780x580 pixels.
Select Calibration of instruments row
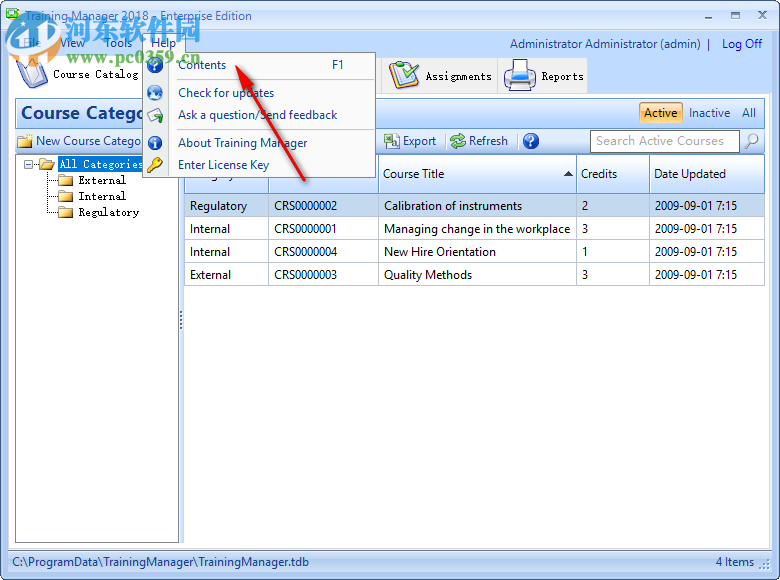tap(474, 206)
